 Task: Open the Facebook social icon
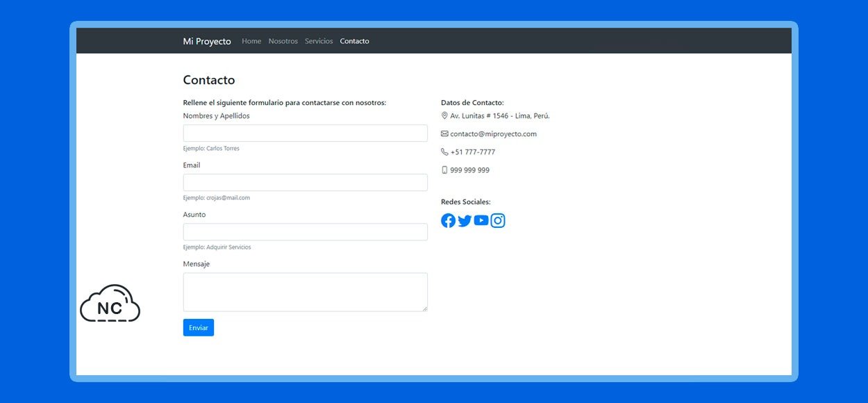pyautogui.click(x=449, y=221)
